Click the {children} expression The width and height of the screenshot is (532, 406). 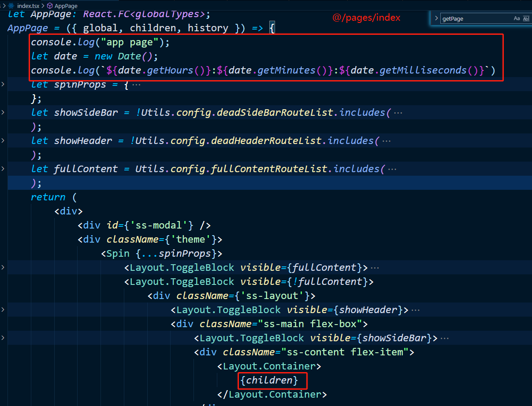[x=269, y=380]
